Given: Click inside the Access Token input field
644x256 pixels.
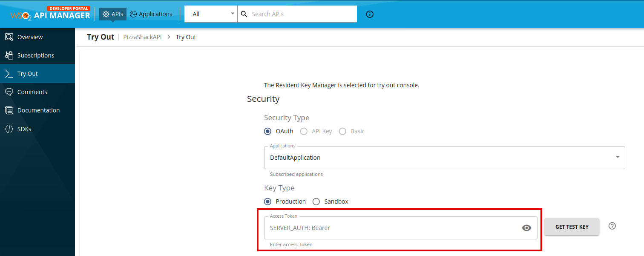Looking at the screenshot, I should pos(383,228).
